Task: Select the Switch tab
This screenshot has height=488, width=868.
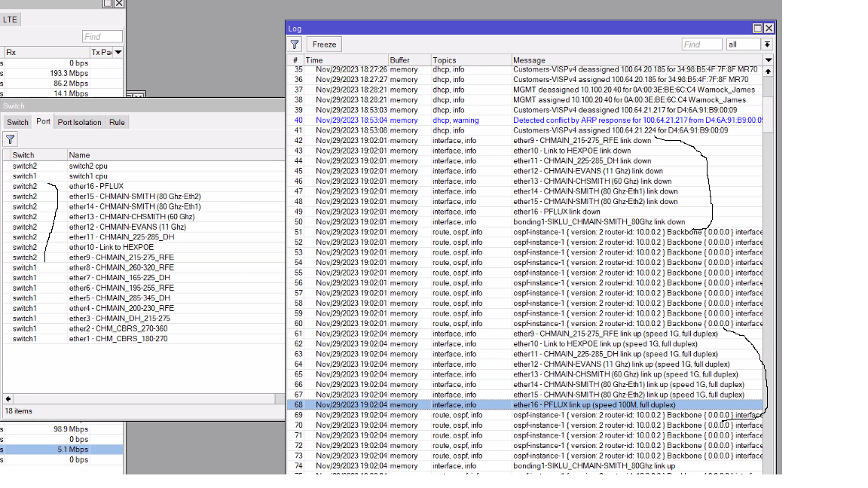Action: tap(17, 122)
